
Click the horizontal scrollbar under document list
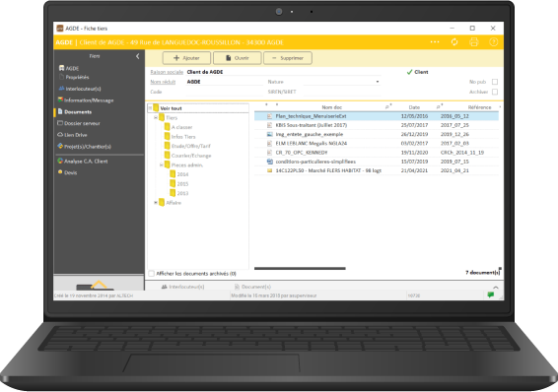(x=300, y=268)
